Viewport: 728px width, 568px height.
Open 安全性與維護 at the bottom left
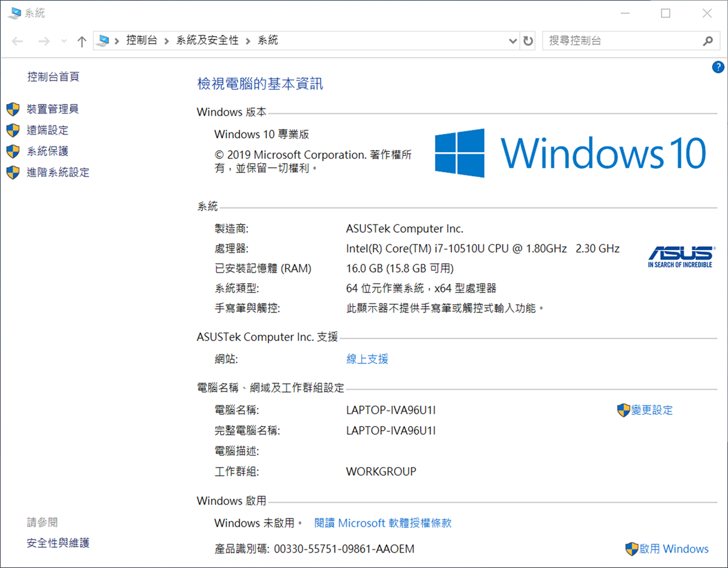(57, 543)
